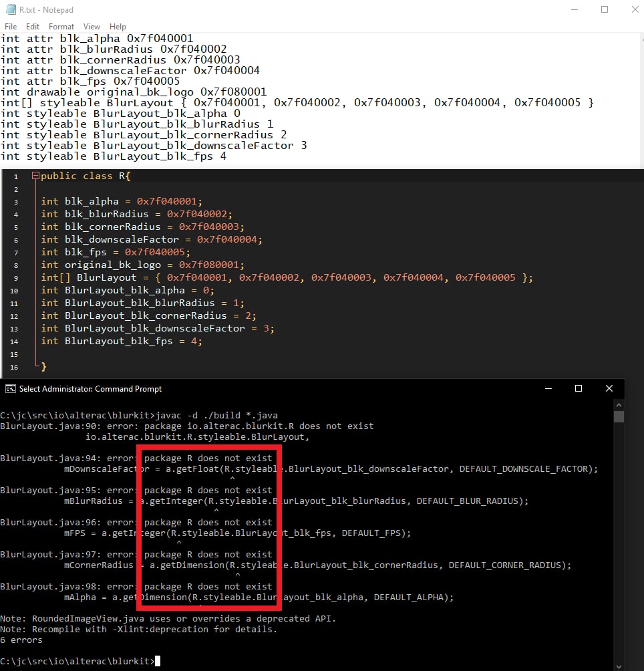Click 'public class R{' in code editor
The image size is (644, 671).
(86, 176)
